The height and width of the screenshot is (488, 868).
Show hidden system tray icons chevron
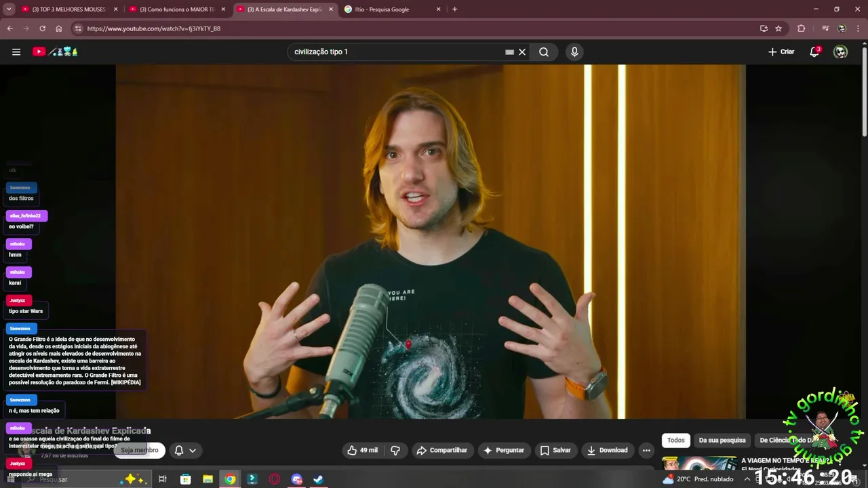tap(747, 479)
